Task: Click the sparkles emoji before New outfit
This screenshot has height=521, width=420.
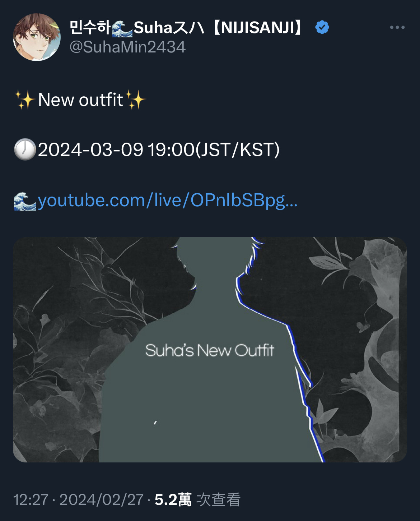Action: point(25,100)
